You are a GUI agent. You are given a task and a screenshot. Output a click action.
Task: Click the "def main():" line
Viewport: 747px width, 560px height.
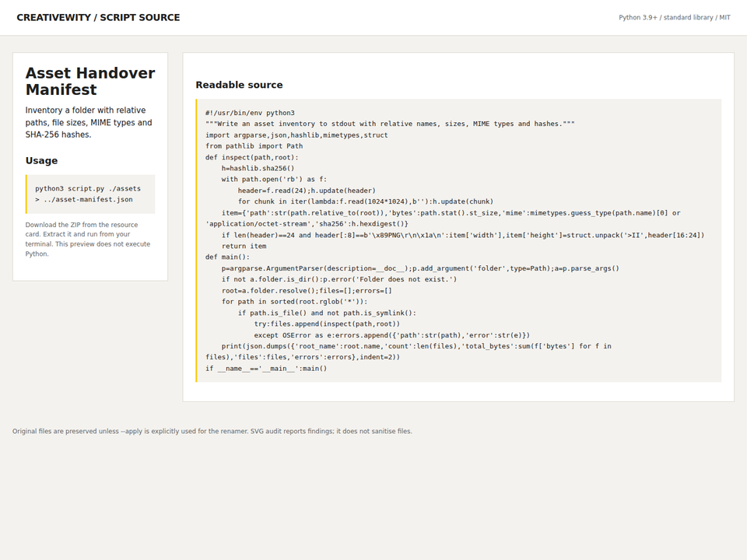point(228,257)
